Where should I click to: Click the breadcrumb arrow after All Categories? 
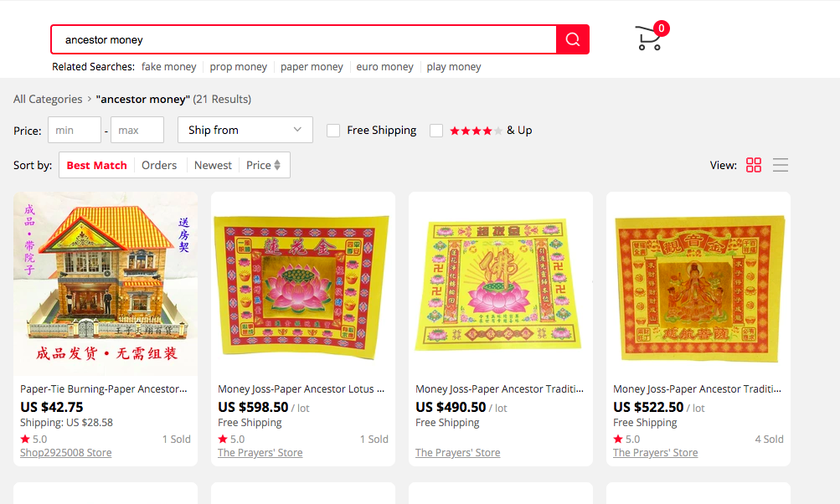point(89,99)
